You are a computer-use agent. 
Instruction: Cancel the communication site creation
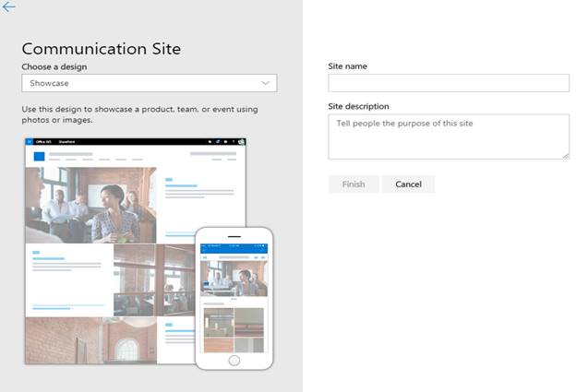[x=408, y=184]
